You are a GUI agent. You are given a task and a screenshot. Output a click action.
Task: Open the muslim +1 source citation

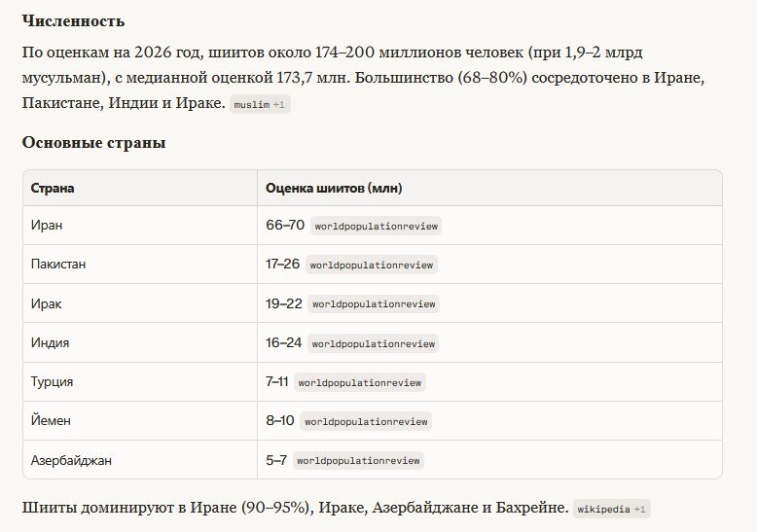pos(260,104)
